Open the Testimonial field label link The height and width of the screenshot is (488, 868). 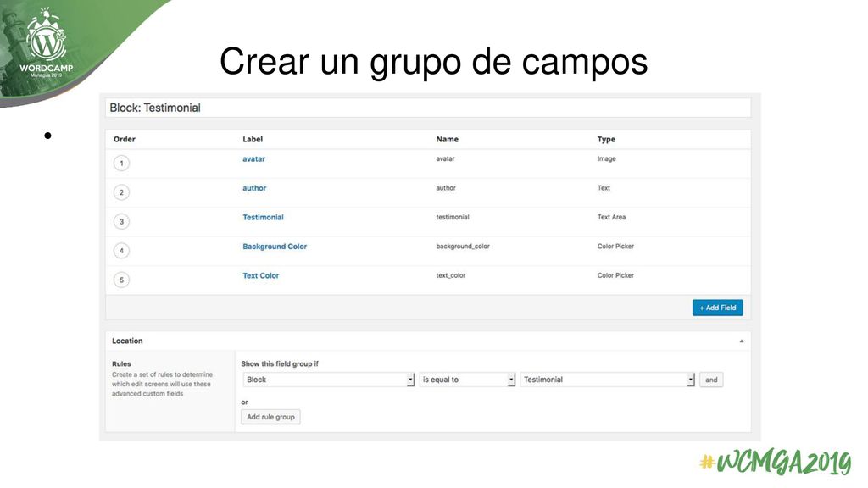tap(263, 218)
